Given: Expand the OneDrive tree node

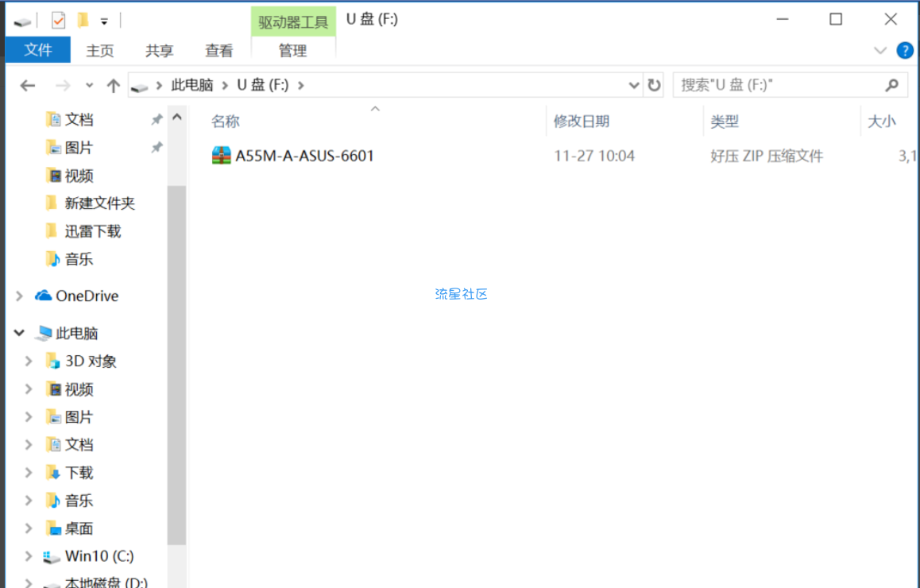Looking at the screenshot, I should pyautogui.click(x=19, y=296).
